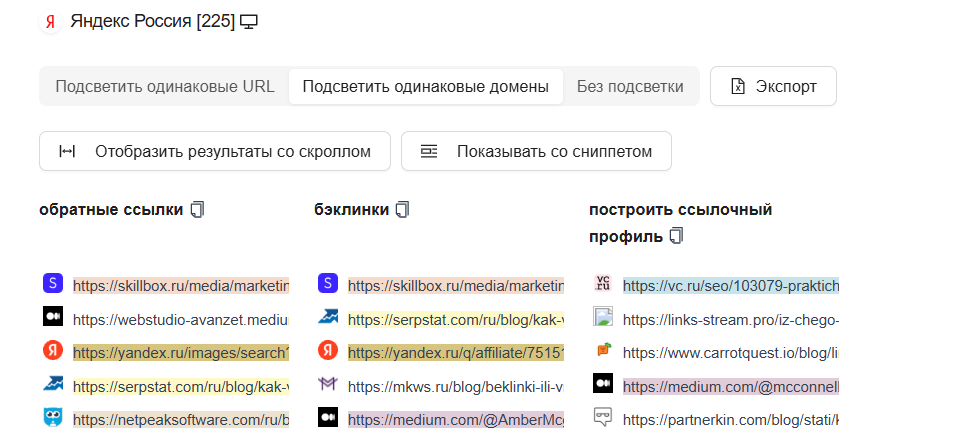Open the links-stream.pro result link

[x=730, y=319]
